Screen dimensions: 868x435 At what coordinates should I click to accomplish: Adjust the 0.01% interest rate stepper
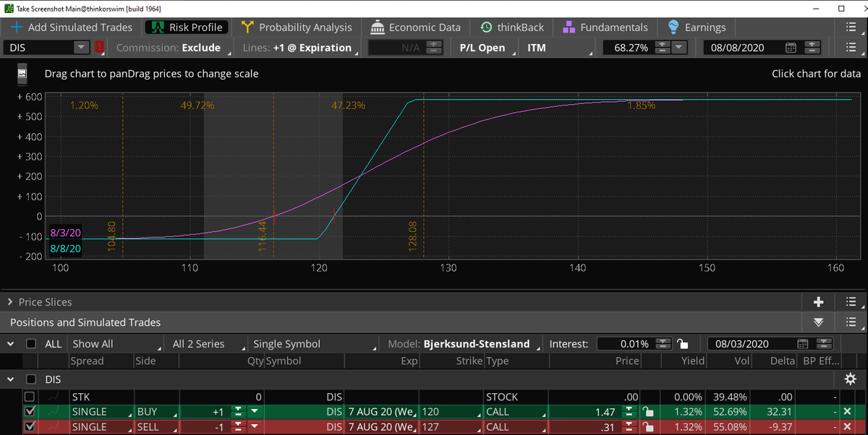tap(663, 344)
